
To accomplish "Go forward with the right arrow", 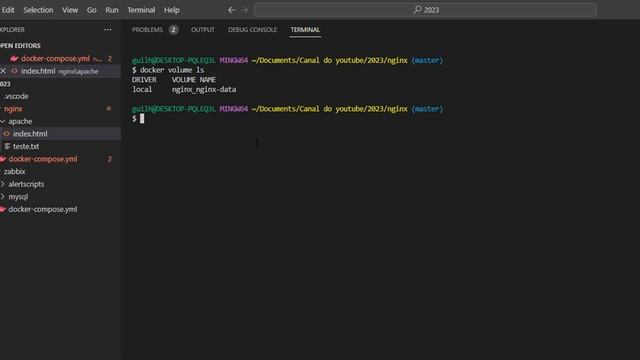I will [x=244, y=10].
